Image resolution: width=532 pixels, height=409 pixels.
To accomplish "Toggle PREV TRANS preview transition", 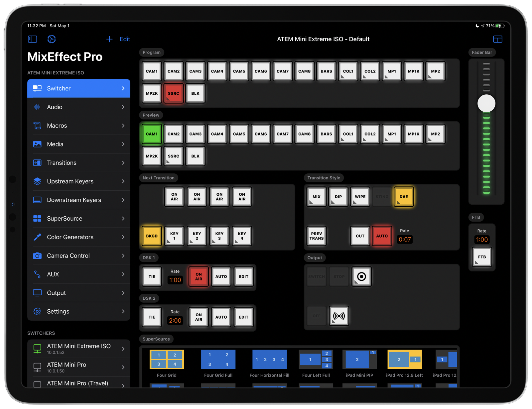I will (x=317, y=236).
